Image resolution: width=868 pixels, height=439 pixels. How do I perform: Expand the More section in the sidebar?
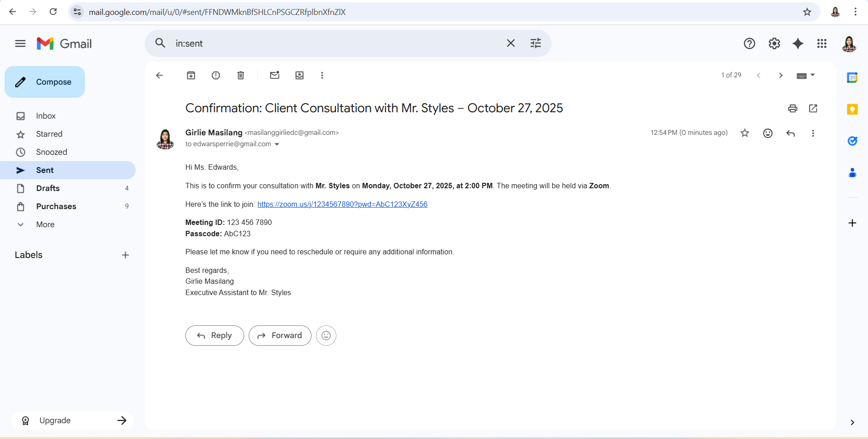coord(45,224)
